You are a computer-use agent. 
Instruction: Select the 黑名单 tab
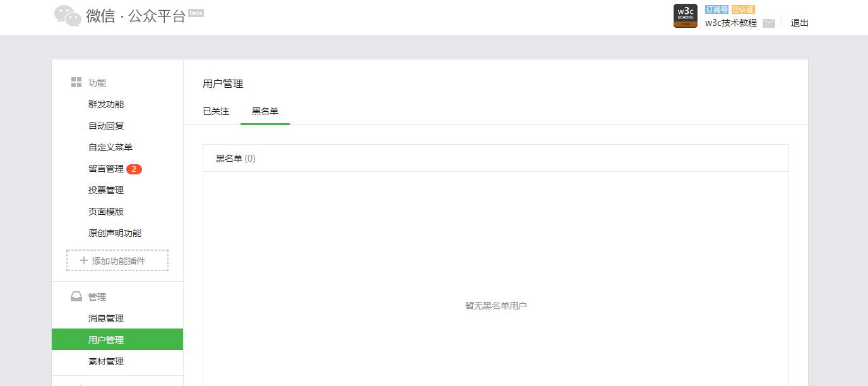(x=265, y=111)
